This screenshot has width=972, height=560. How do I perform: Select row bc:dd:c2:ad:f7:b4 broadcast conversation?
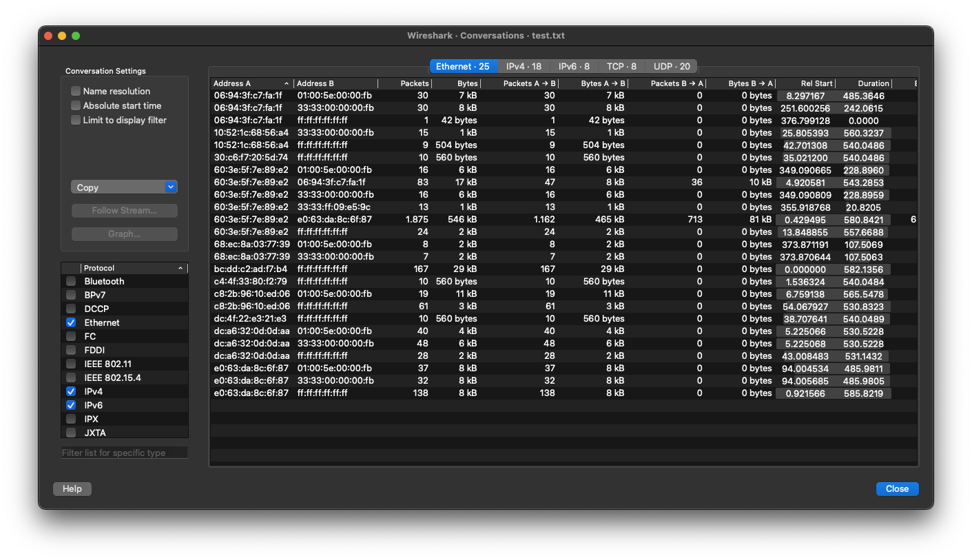coord(563,269)
